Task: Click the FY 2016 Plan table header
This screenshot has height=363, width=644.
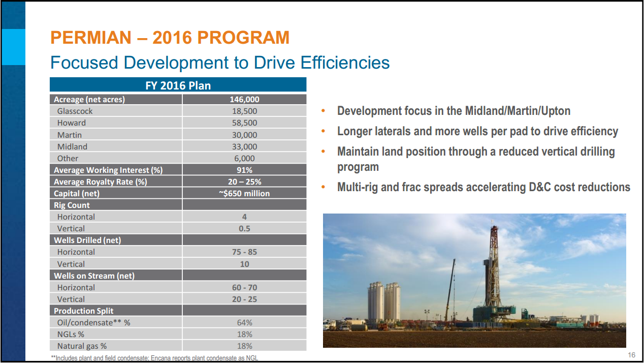Action: click(x=178, y=85)
